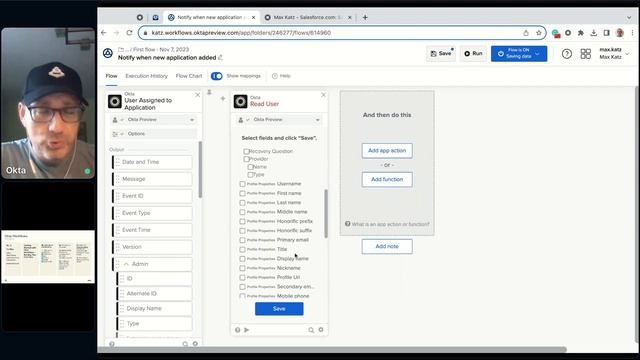Viewport: 640px width, 360px height.
Task: Check the Nickname checkbox
Action: tap(242, 268)
